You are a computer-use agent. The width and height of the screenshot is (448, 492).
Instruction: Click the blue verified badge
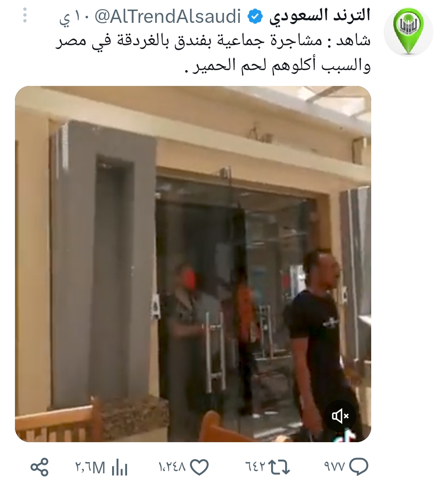255,17
